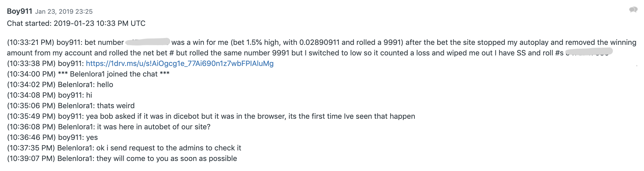Click the boy911 hi message

(49, 95)
